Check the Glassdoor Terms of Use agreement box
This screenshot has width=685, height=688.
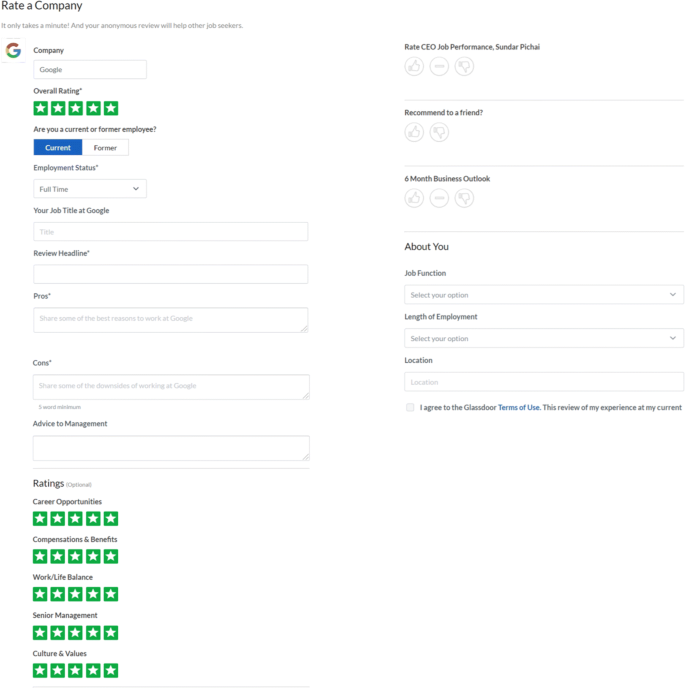410,407
